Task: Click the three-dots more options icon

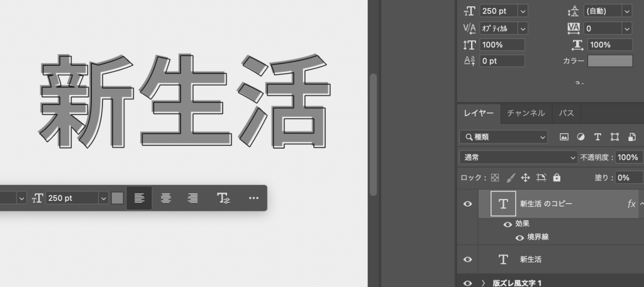Action: 253,198
